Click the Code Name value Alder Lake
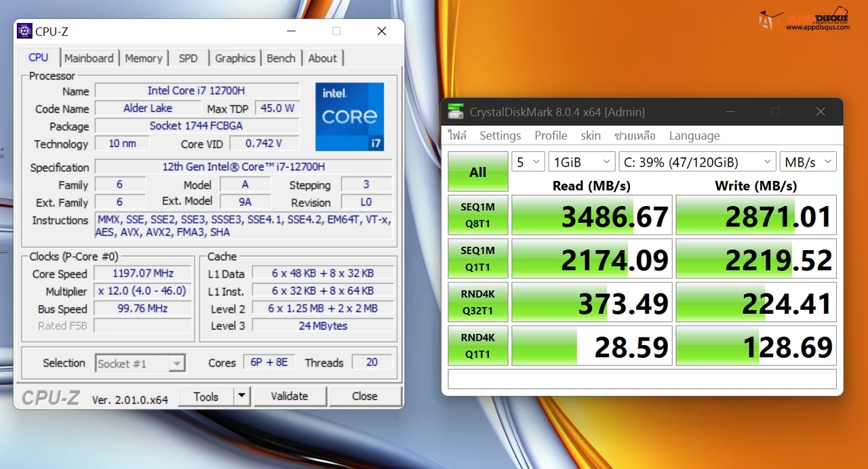 point(148,108)
